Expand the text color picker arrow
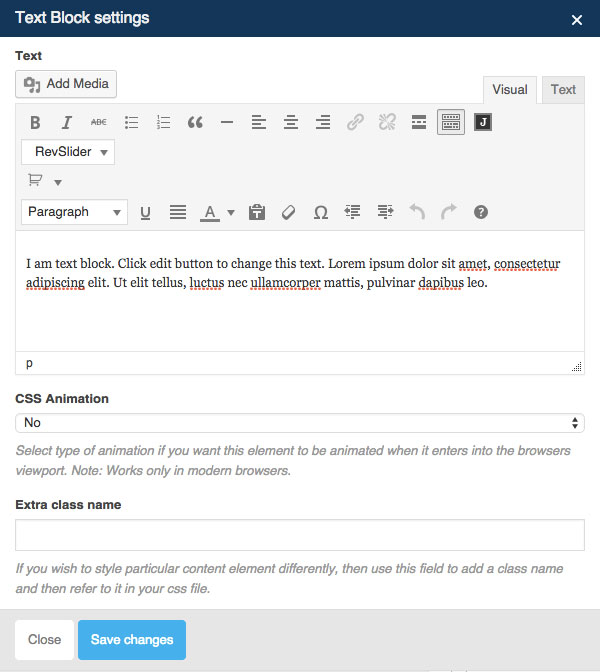The image size is (600, 672). pyautogui.click(x=231, y=212)
